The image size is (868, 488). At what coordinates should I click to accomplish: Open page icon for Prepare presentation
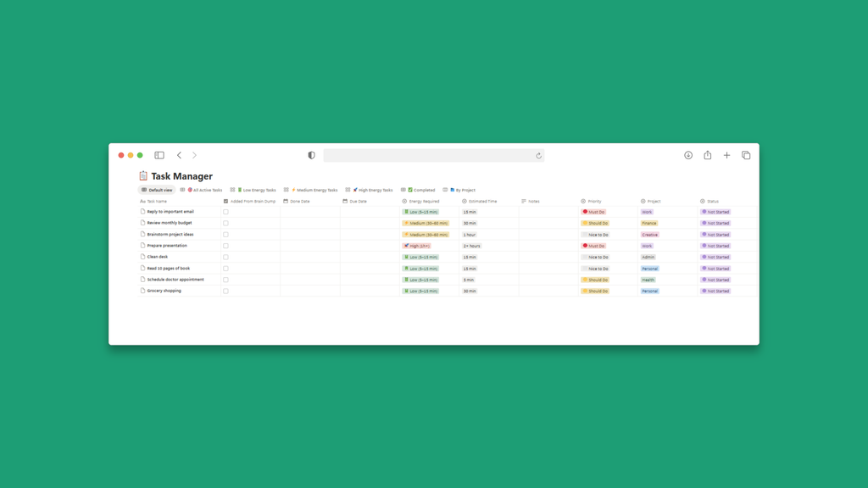(x=142, y=245)
